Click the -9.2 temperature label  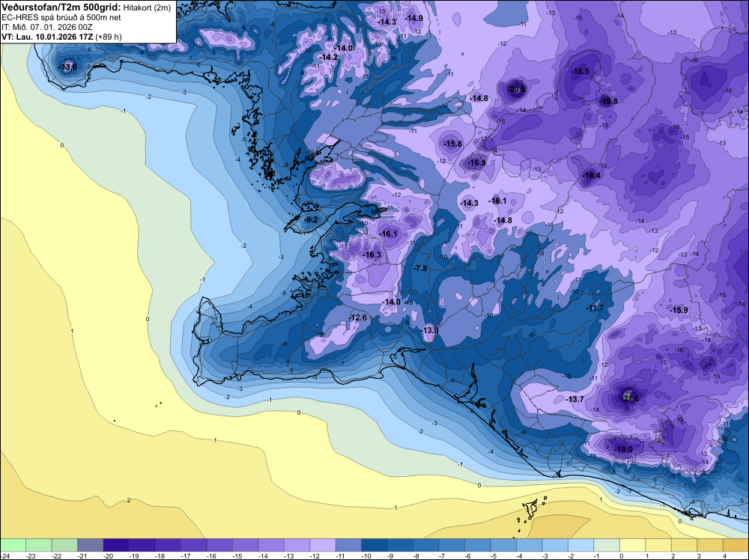click(311, 219)
